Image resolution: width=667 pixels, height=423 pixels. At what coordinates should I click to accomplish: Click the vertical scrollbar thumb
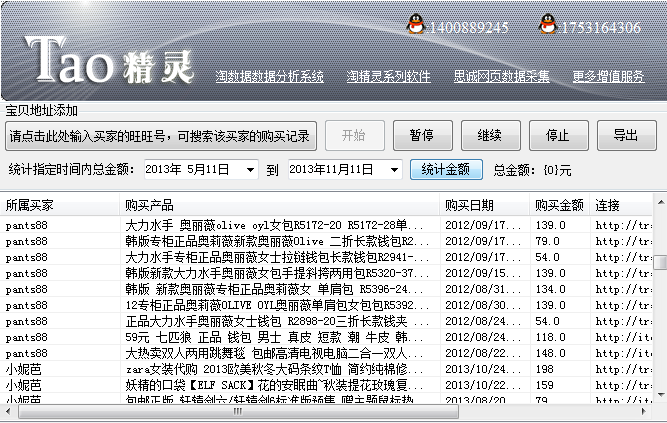(661, 262)
